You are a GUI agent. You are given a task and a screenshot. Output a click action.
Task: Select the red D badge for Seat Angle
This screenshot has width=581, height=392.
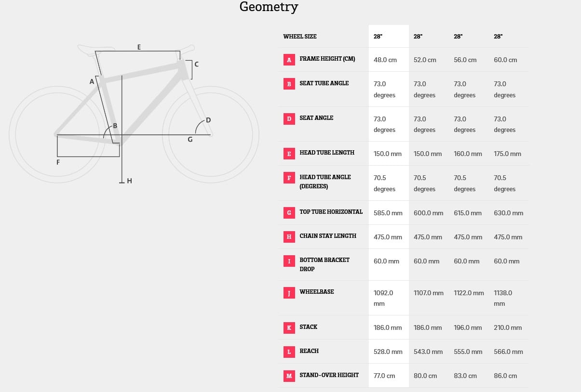[289, 118]
